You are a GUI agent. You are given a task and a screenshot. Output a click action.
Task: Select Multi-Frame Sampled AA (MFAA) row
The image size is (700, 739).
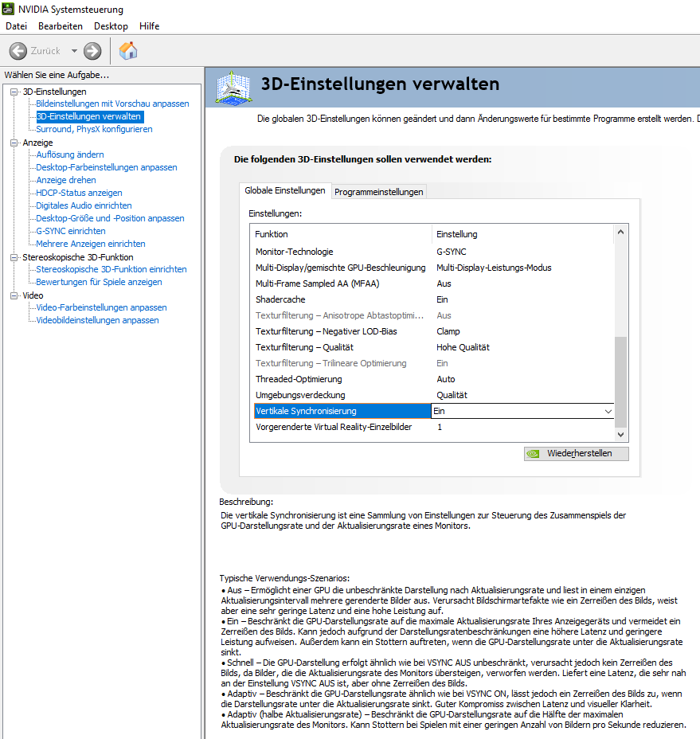434,283
